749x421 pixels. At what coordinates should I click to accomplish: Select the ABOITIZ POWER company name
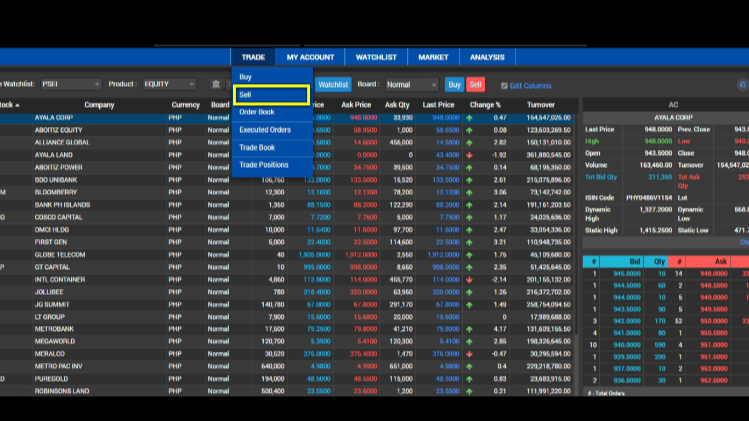58,167
